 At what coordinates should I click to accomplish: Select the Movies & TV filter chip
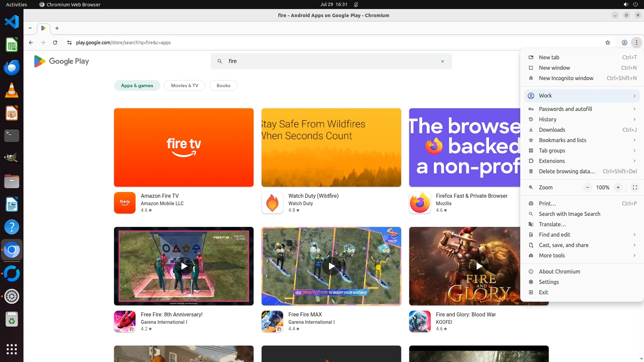(184, 85)
